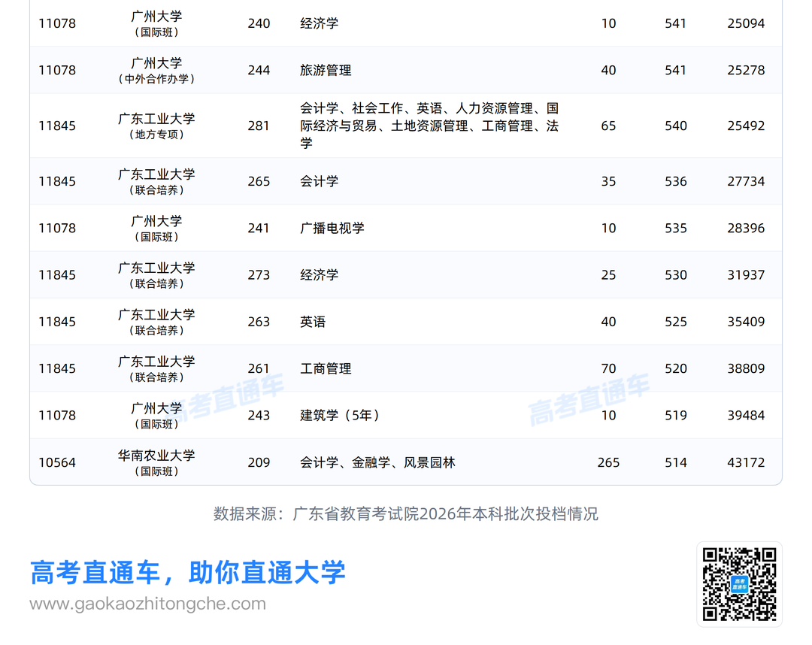Click plan count 25
Image resolution: width=812 pixels, height=645 pixels.
point(608,275)
